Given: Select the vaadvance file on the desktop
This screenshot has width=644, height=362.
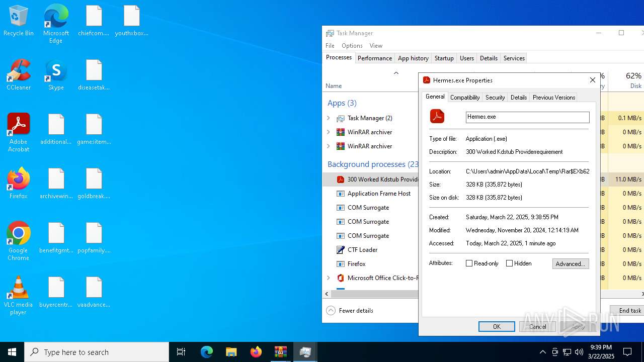Looking at the screenshot, I should click(x=94, y=293).
